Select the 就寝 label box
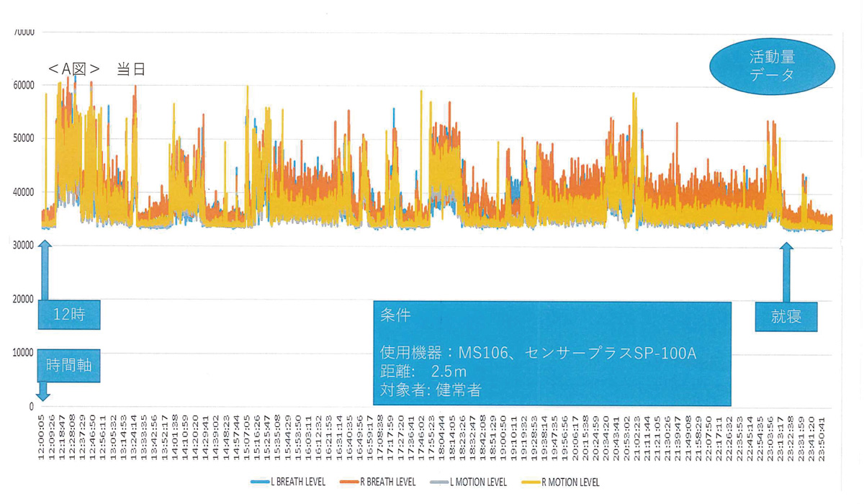 786,317
